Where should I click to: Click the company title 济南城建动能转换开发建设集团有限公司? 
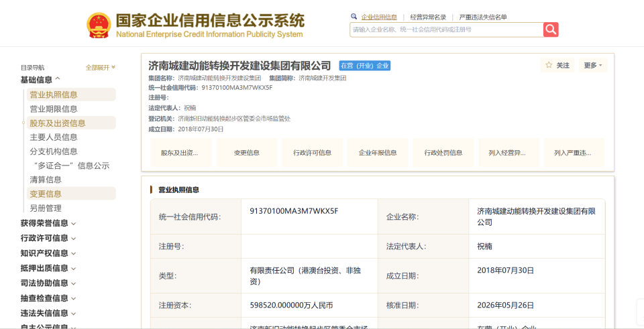[239, 66]
